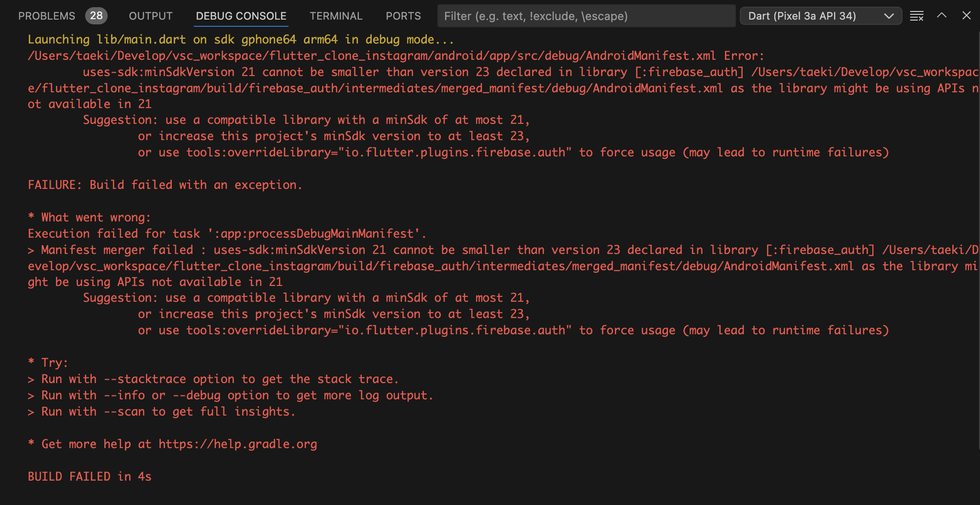Click 'Run with --stacktrace option' line
Image resolution: width=980 pixels, height=505 pixels.
click(x=213, y=379)
